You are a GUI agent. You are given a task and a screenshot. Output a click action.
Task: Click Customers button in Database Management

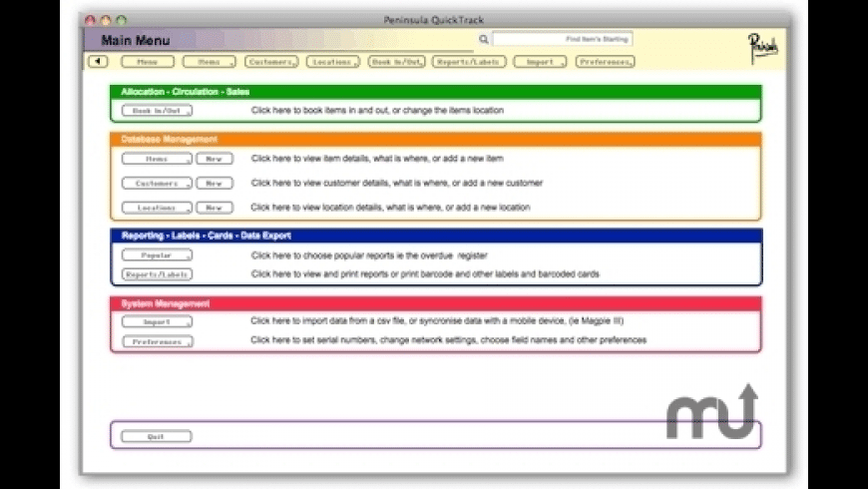point(158,184)
